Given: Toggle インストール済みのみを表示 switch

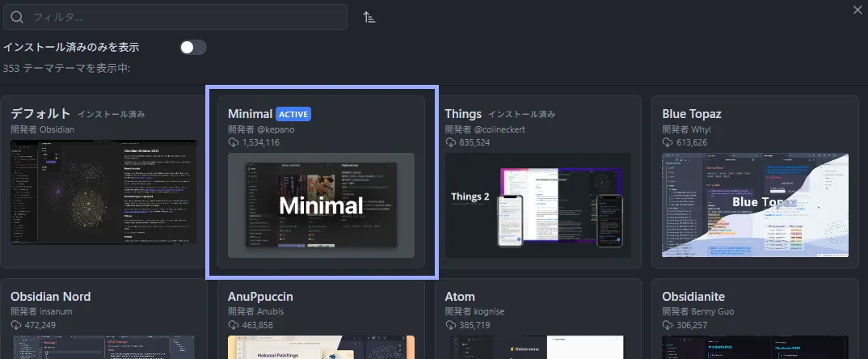Looking at the screenshot, I should pos(193,48).
